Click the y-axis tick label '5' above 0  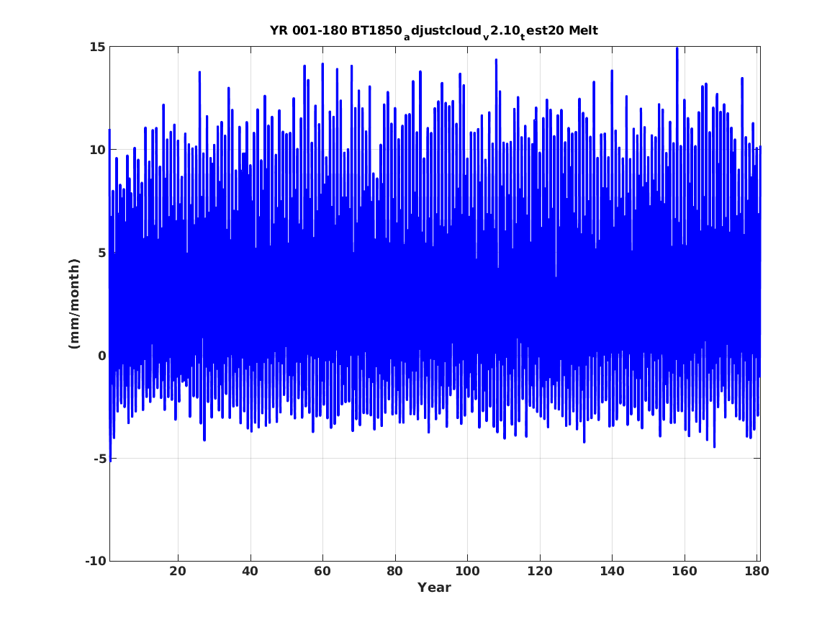pos(101,253)
